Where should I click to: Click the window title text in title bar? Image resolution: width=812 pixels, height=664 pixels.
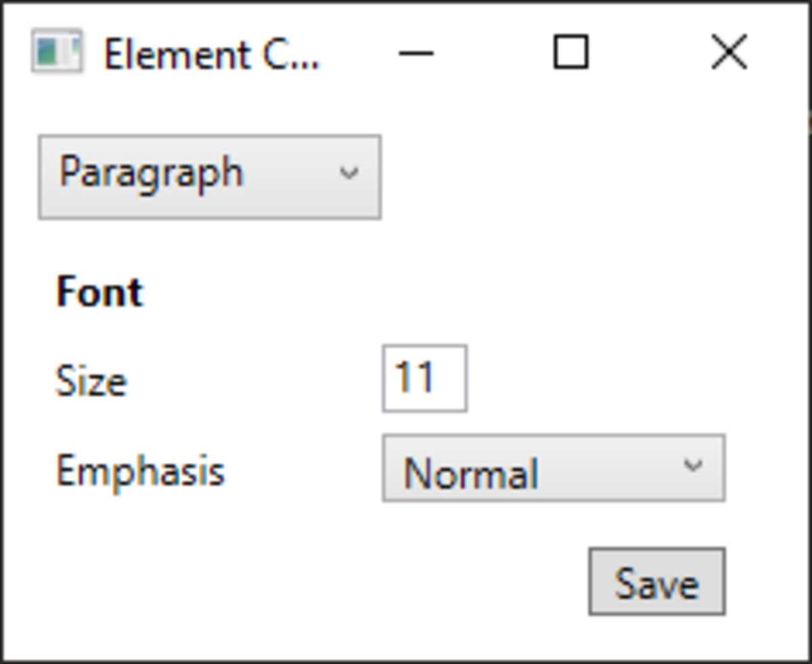210,54
